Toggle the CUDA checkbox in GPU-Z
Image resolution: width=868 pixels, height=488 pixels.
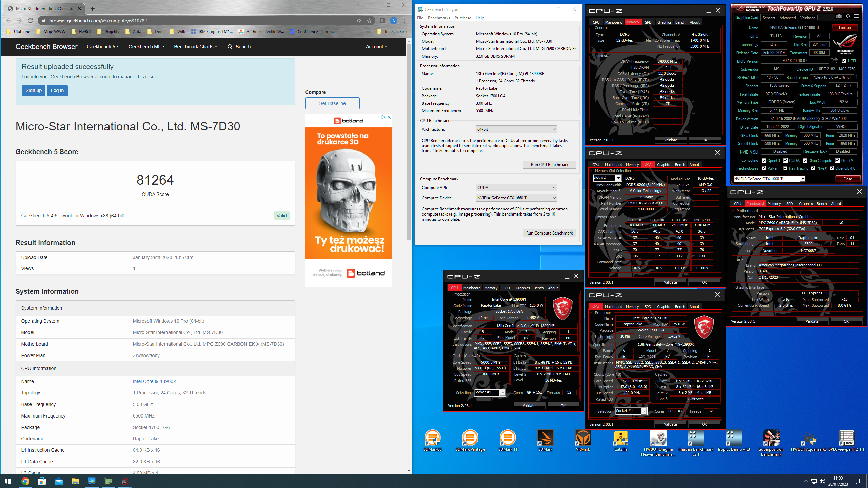(x=785, y=161)
